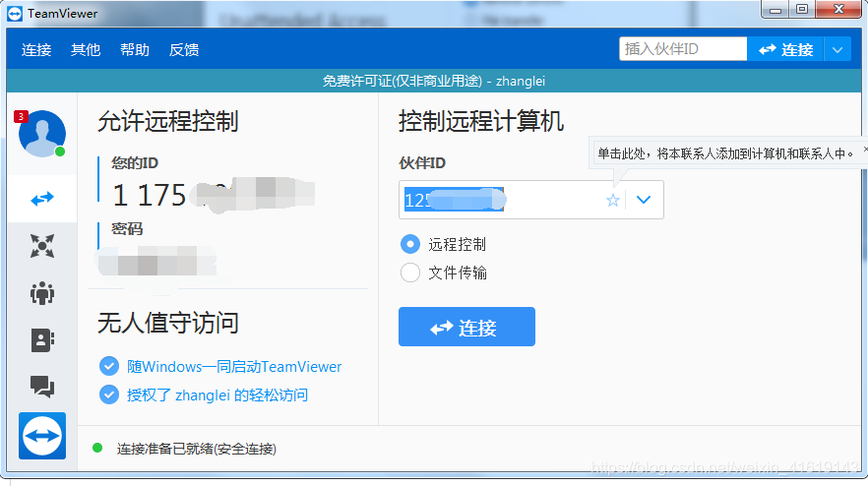Open the 帮助 menu
This screenshot has height=486, width=868.
pyautogui.click(x=135, y=50)
